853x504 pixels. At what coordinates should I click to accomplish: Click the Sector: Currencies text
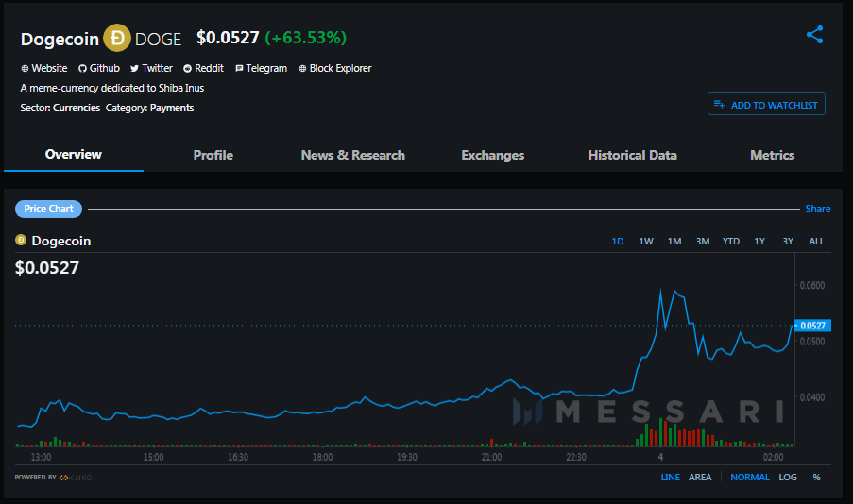click(60, 108)
